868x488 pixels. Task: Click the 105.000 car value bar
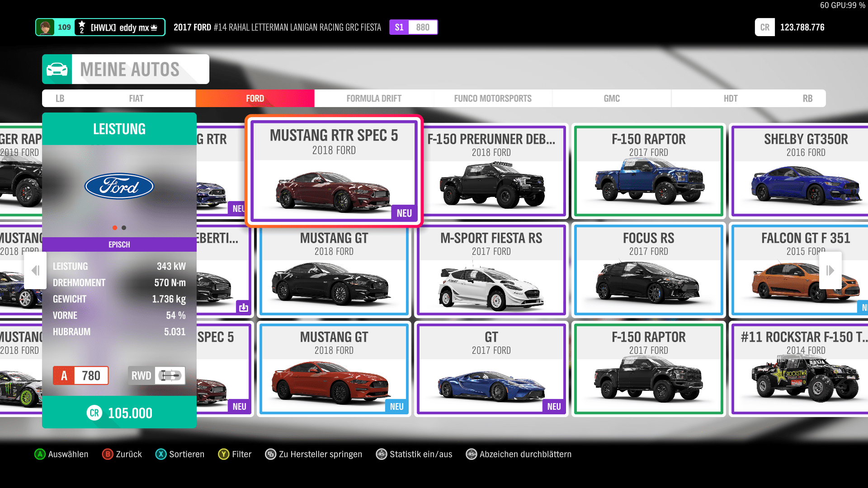point(119,412)
